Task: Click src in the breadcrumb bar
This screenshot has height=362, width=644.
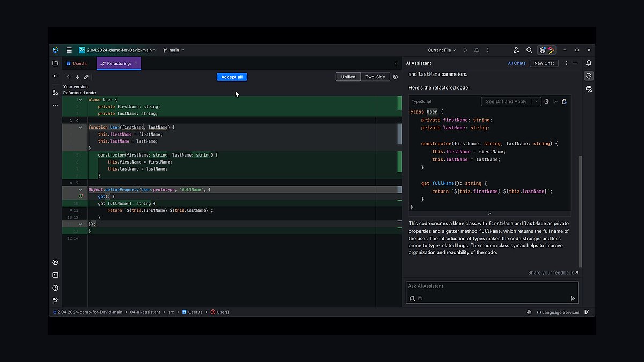Action: point(171,312)
